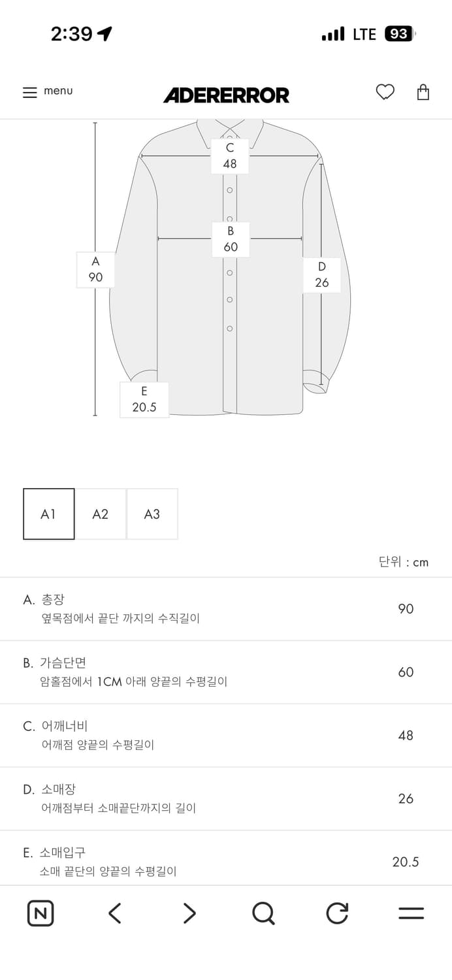The image size is (452, 980).
Task: Expand the E. 소매입구 measurement row
Action: 226,861
